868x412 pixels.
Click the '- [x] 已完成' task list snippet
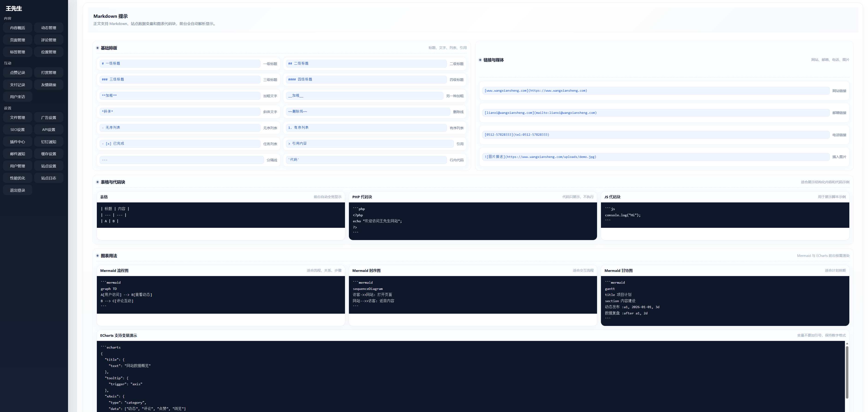(x=180, y=143)
